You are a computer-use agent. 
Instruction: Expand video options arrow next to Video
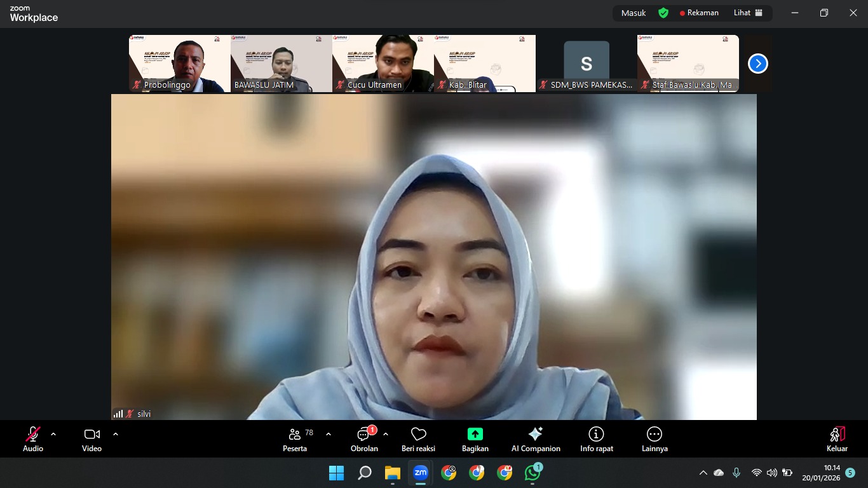pos(116,434)
